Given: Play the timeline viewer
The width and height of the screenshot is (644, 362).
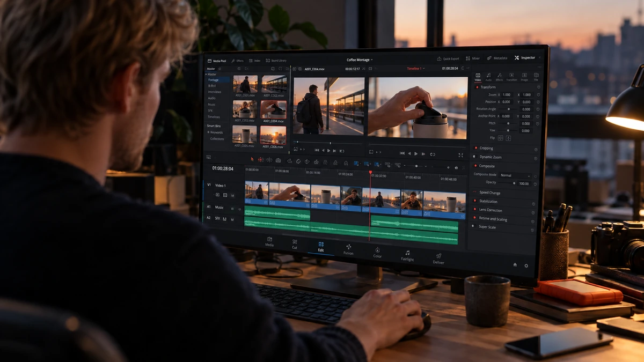Looking at the screenshot, I should click(x=417, y=153).
